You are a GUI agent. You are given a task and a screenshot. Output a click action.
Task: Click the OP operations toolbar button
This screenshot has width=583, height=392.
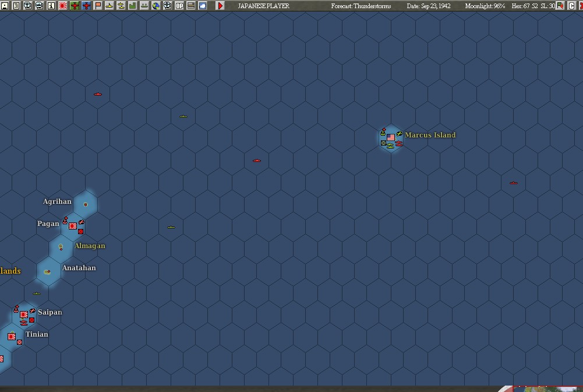179,6
